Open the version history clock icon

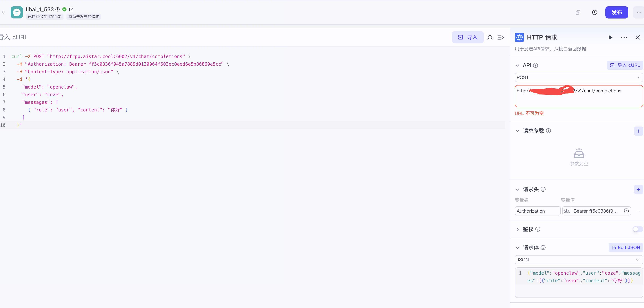(x=595, y=12)
